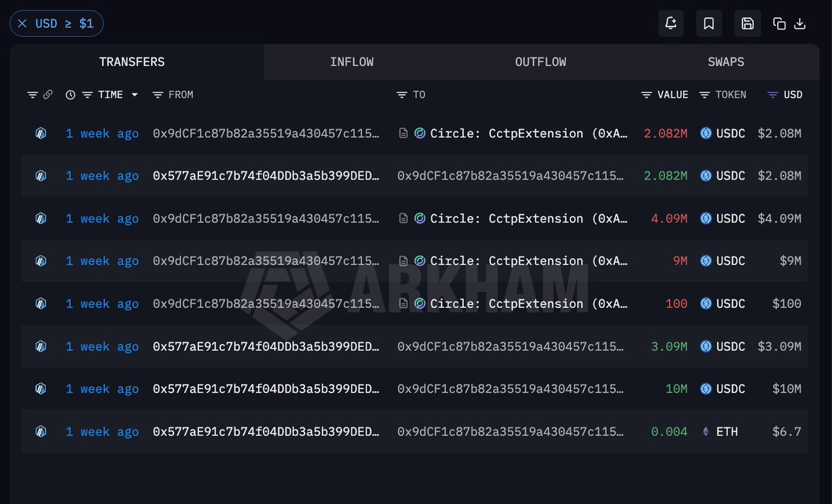The height and width of the screenshot is (504, 832).
Task: Click contract document icon in $9M row
Action: coord(403,261)
